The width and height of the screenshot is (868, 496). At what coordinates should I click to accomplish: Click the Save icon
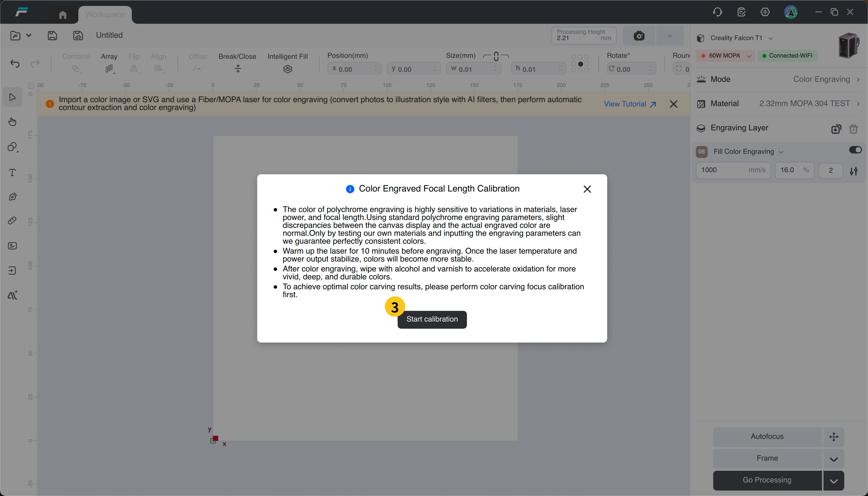(x=52, y=35)
